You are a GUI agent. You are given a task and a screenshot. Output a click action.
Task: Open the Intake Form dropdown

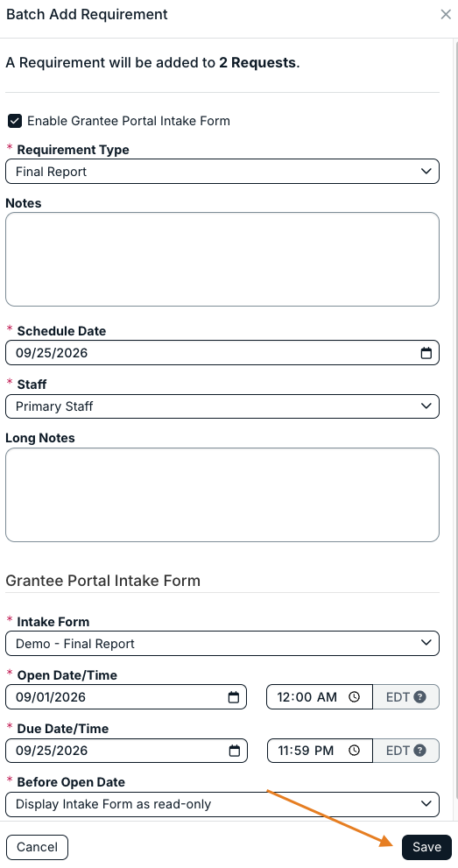[222, 644]
